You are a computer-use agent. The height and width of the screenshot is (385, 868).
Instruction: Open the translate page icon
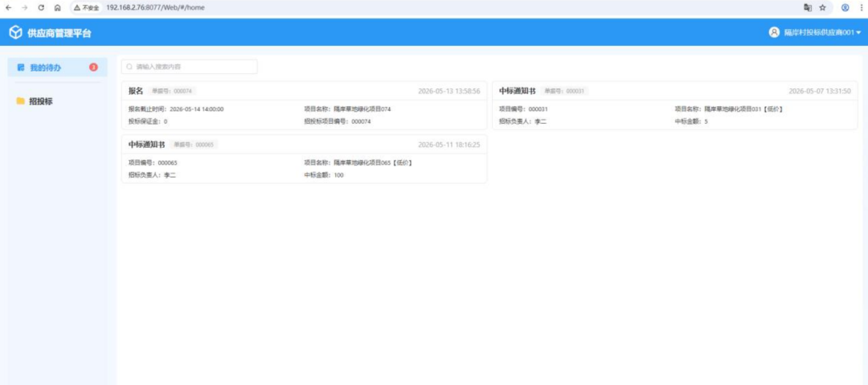pos(808,8)
